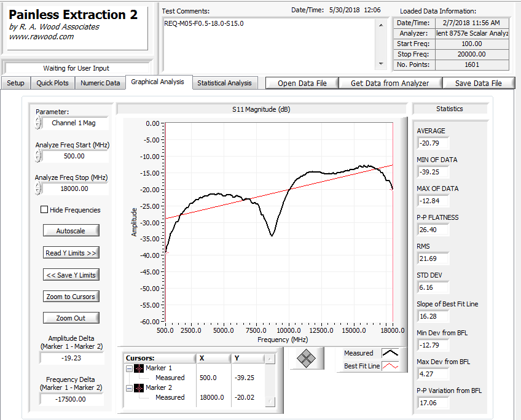Open the Numeric Data tab
Image resolution: width=521 pixels, height=420 pixels.
100,83
